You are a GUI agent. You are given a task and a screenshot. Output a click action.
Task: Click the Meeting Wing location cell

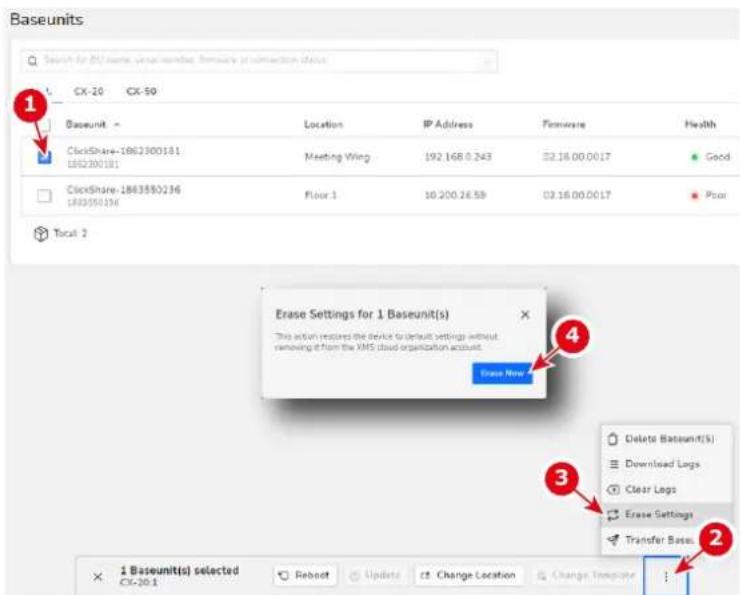click(x=337, y=157)
